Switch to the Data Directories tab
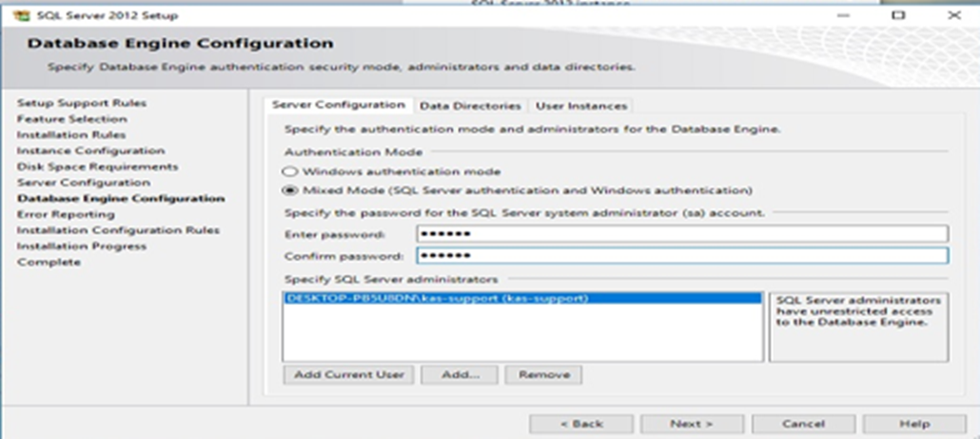This screenshot has height=439, width=980. tap(470, 106)
